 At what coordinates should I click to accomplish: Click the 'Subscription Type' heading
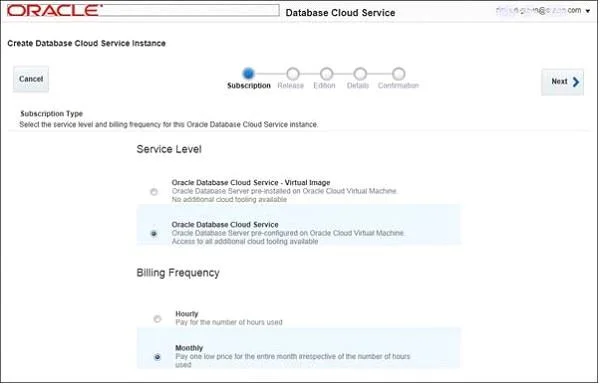[x=51, y=114]
